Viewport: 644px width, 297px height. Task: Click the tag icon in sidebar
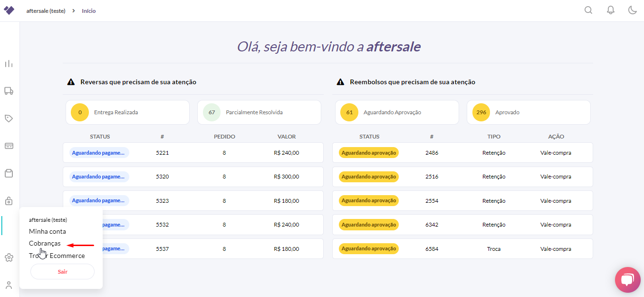pyautogui.click(x=9, y=118)
